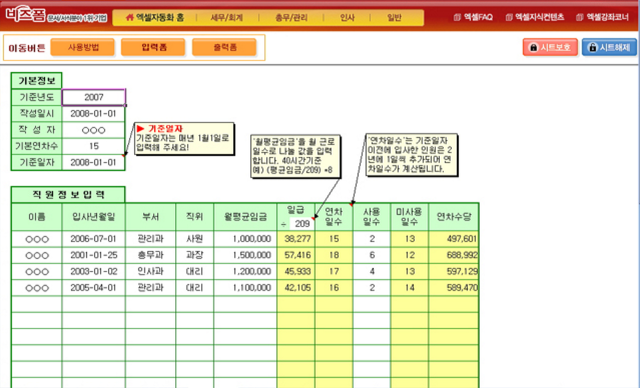Click the 출력폼 button

point(224,47)
